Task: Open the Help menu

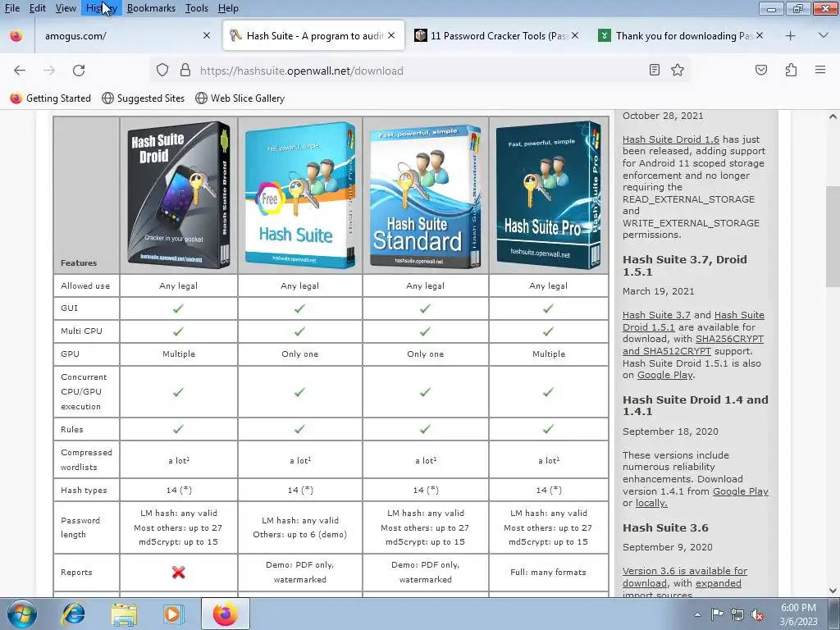Action: (x=228, y=8)
